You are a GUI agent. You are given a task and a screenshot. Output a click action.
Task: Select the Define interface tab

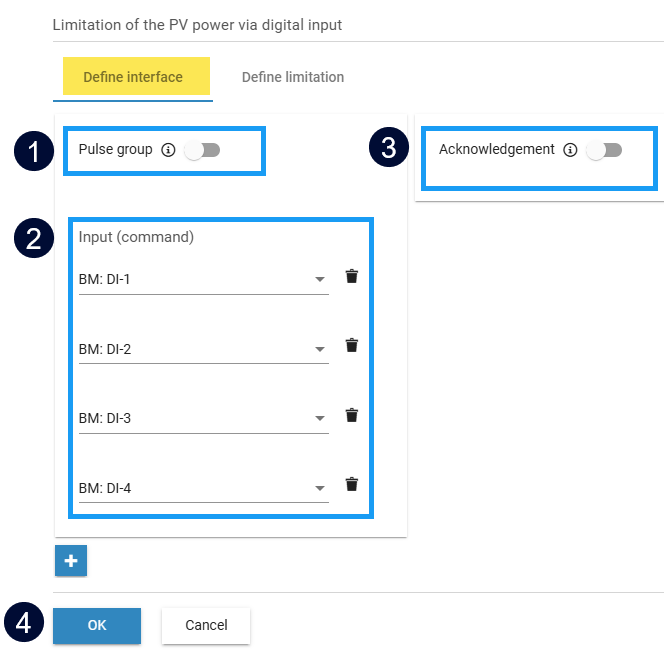(x=133, y=77)
